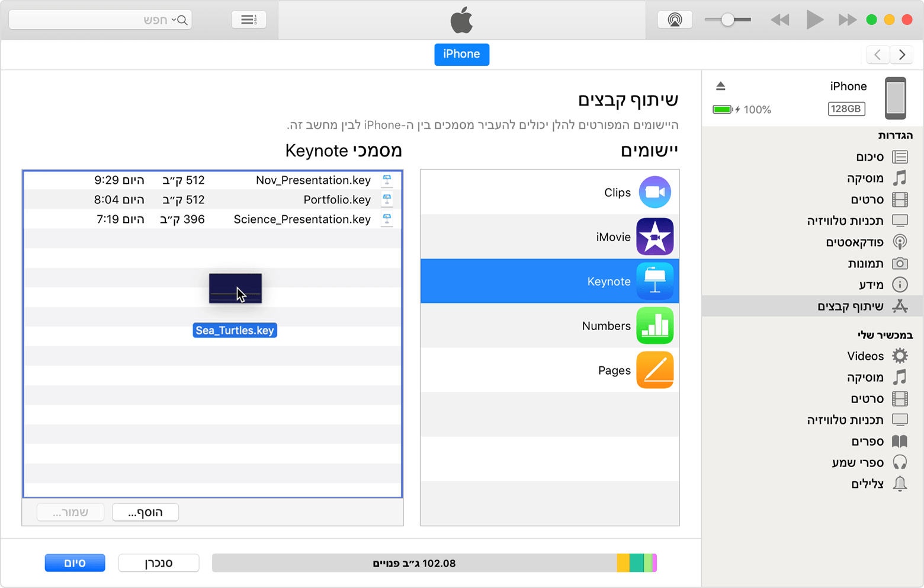Select the Nov_Presentation.key file

click(x=213, y=180)
